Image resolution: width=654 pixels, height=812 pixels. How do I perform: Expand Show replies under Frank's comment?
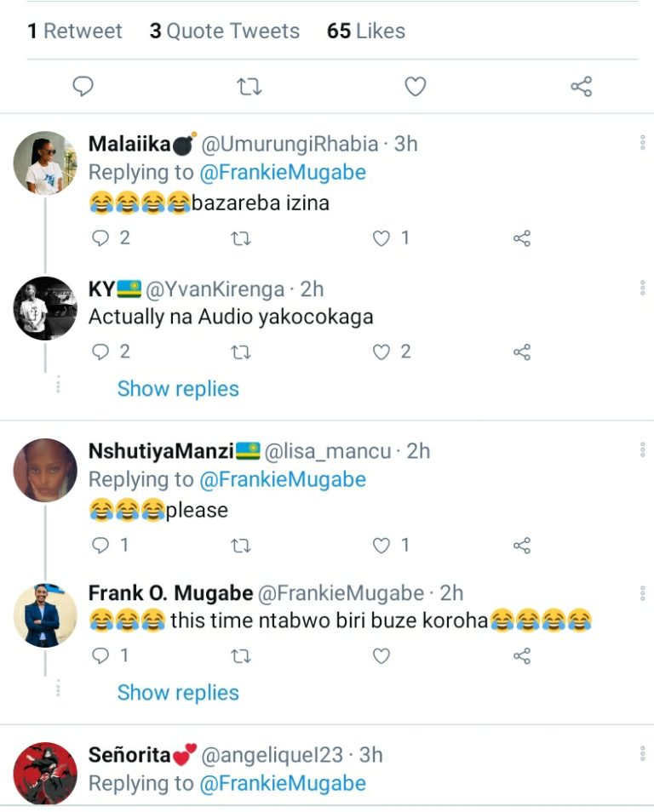click(x=178, y=693)
